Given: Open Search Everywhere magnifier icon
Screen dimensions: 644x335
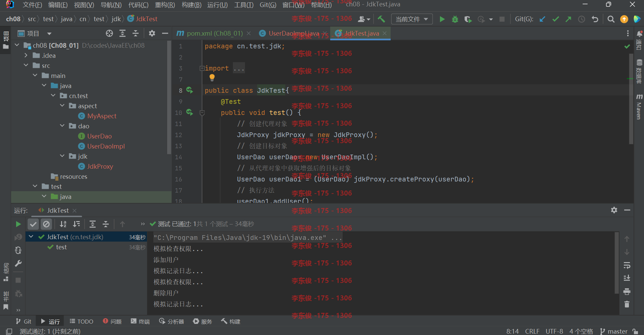Looking at the screenshot, I should [611, 19].
